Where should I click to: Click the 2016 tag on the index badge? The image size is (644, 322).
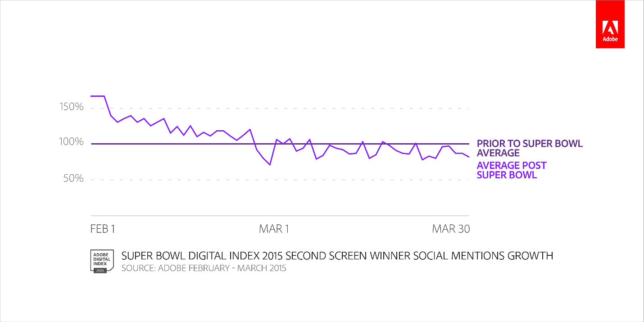tap(100, 270)
